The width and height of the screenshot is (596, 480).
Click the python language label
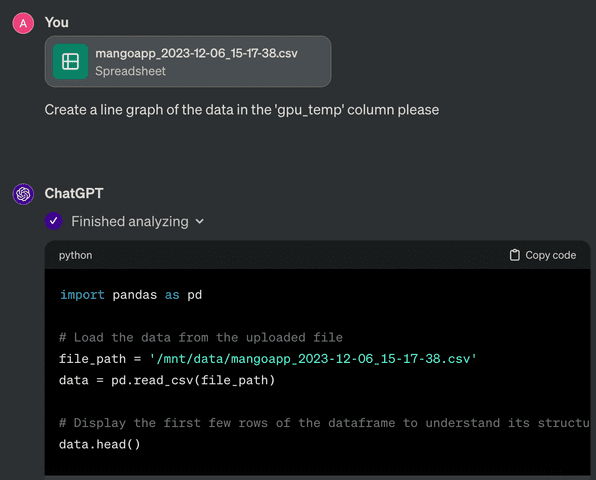(75, 255)
